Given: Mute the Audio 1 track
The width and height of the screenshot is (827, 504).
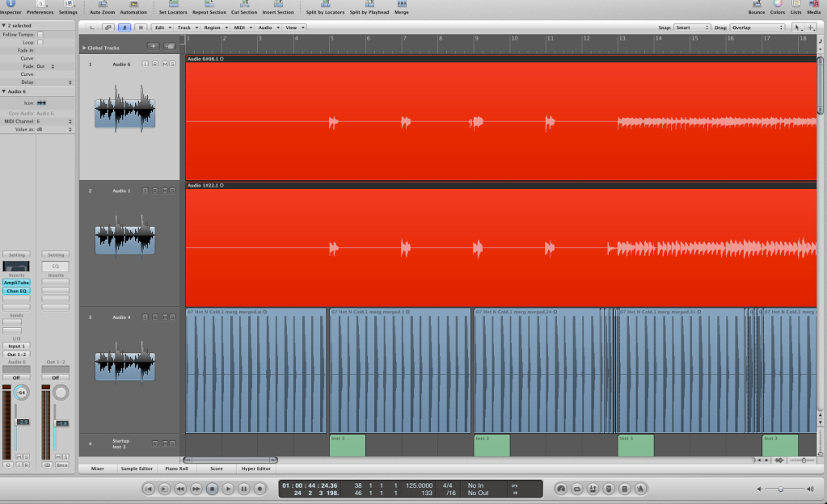Looking at the screenshot, I should pos(165,191).
